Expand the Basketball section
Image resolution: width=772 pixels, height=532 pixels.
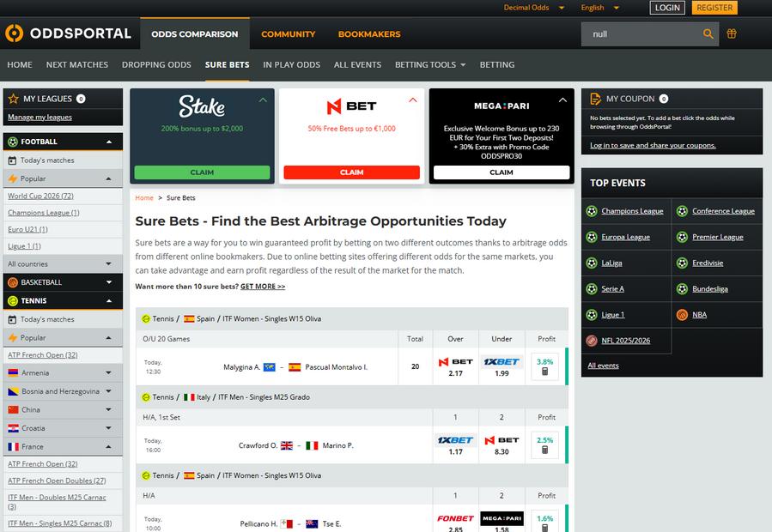point(109,282)
